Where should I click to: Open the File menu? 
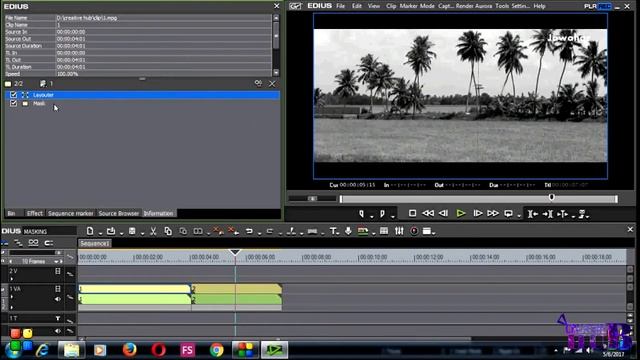pyautogui.click(x=340, y=6)
